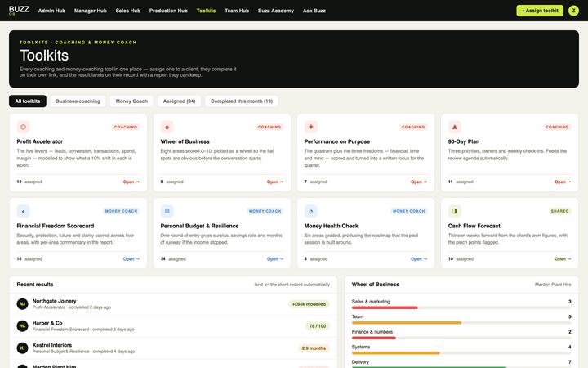Open Team Hub

pyautogui.click(x=237, y=11)
